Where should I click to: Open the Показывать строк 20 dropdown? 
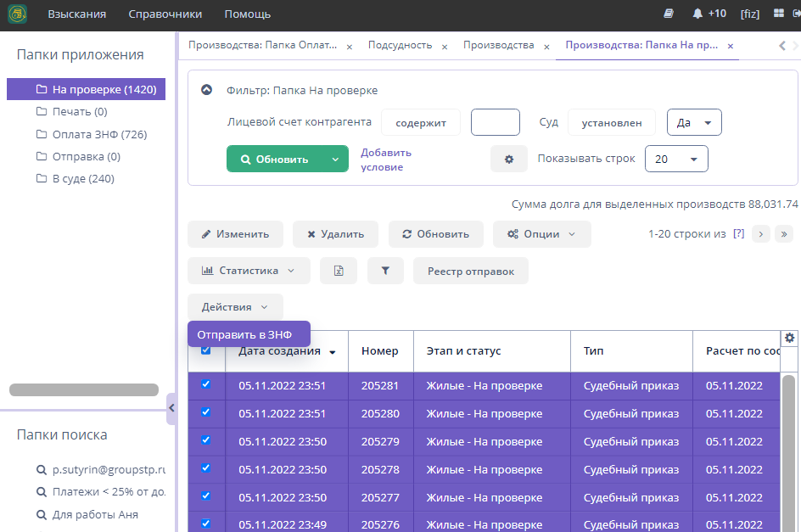coord(676,159)
